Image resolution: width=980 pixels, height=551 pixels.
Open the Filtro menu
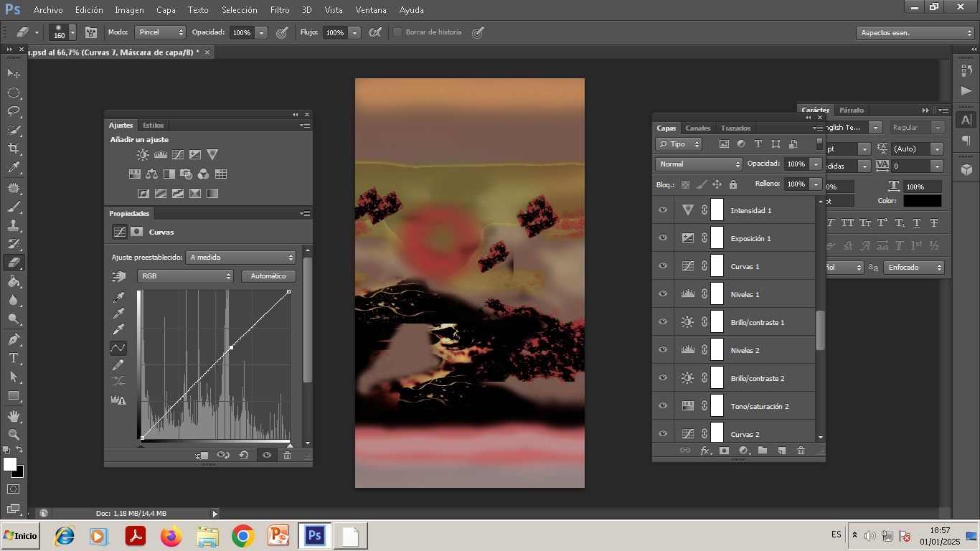[280, 10]
